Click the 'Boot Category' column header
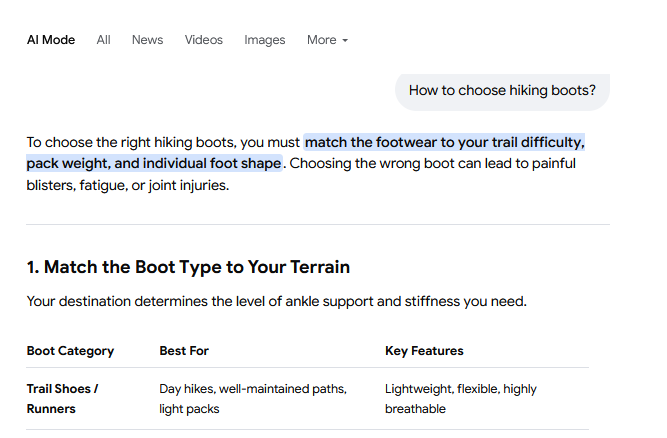 (70, 351)
